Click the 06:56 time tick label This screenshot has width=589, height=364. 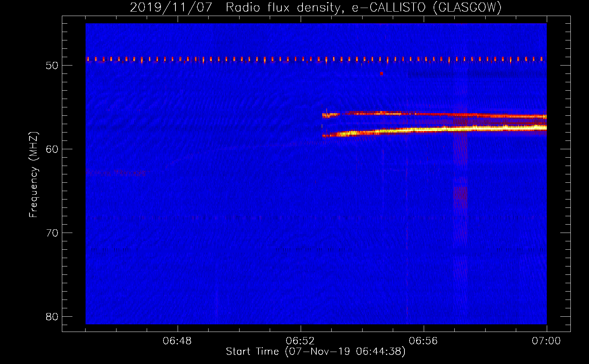(x=423, y=341)
